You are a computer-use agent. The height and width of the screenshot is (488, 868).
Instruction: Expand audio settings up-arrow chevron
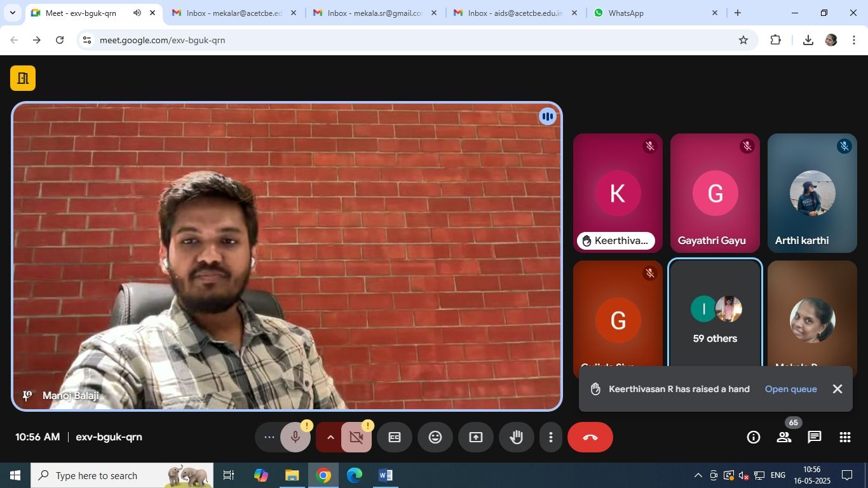click(330, 437)
